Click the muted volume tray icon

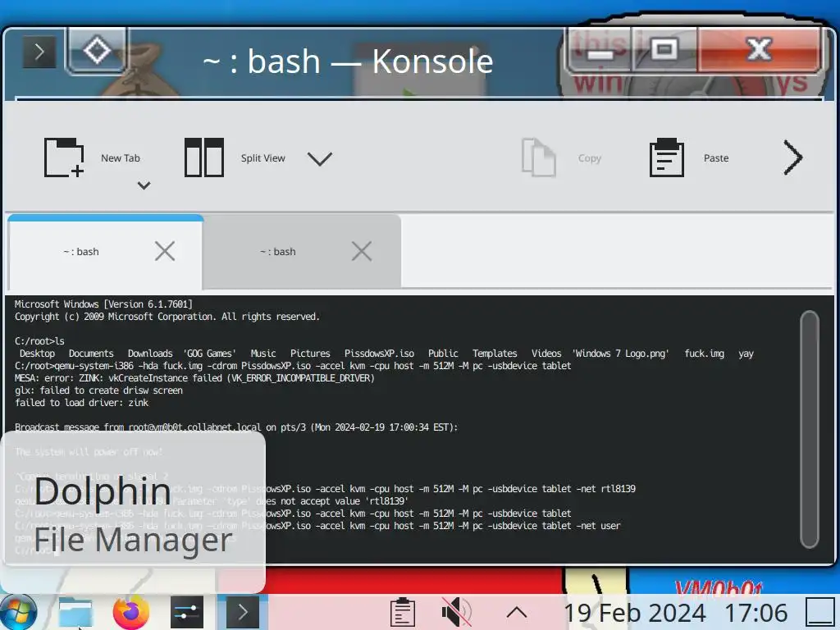tap(456, 612)
